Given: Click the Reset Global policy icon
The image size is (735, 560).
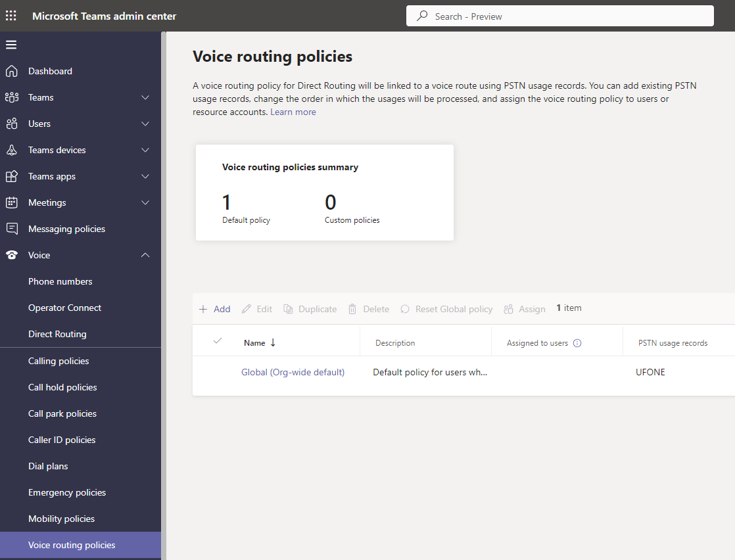Looking at the screenshot, I should (x=405, y=310).
